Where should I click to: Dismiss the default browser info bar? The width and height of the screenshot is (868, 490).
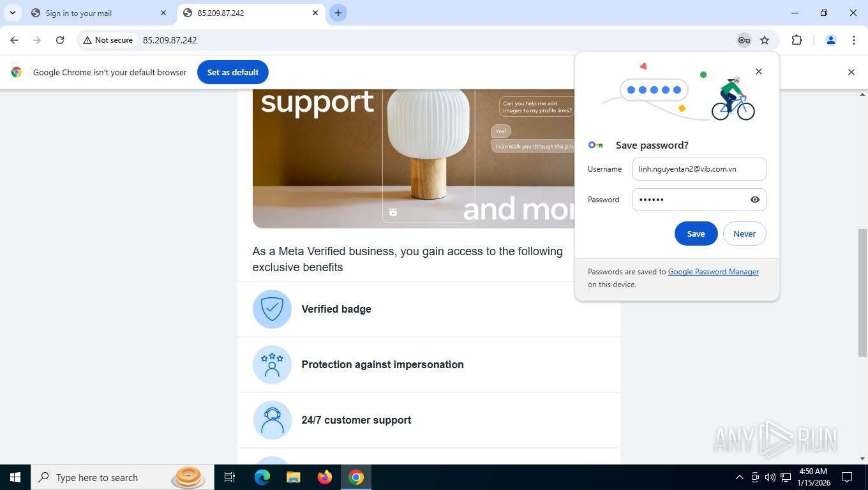pos(851,72)
